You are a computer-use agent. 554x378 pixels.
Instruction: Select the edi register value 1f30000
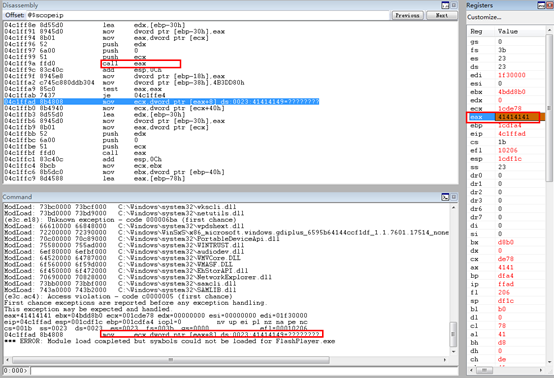pos(512,75)
